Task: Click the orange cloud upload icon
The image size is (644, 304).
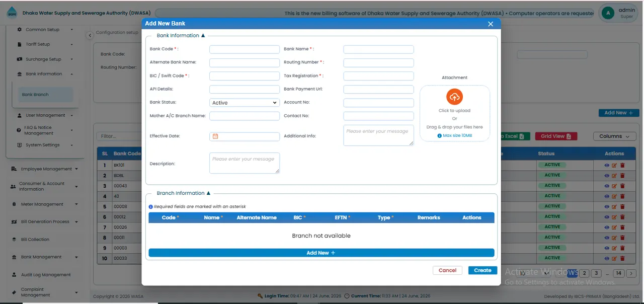Action: coord(454,97)
